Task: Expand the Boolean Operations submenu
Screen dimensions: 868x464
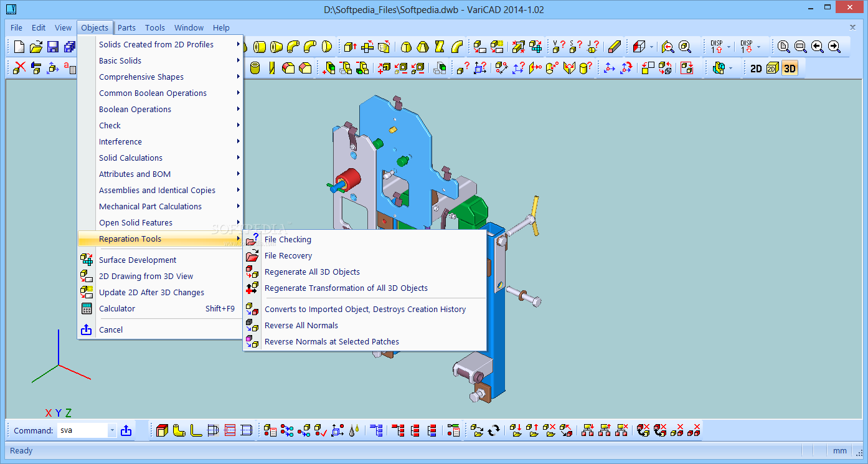Action: tap(160, 109)
